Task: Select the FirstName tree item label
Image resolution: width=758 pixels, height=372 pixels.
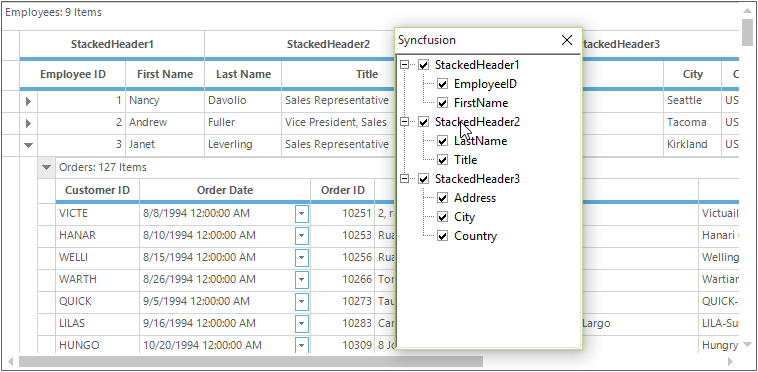Action: click(x=481, y=103)
